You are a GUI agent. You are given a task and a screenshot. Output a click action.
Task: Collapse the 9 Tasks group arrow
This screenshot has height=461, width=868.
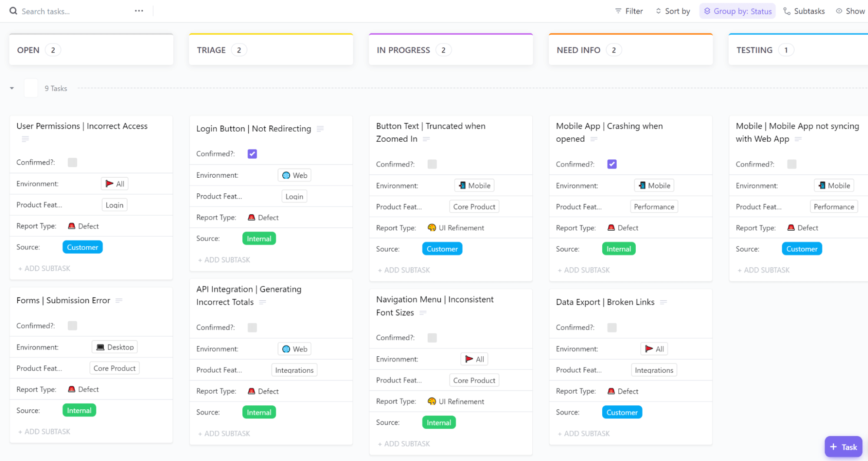(12, 88)
